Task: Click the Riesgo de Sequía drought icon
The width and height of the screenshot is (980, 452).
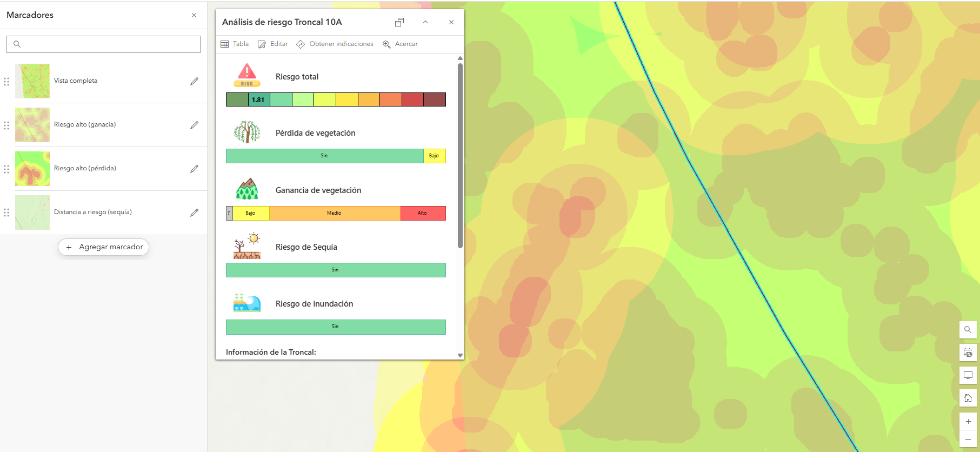Action: click(247, 246)
